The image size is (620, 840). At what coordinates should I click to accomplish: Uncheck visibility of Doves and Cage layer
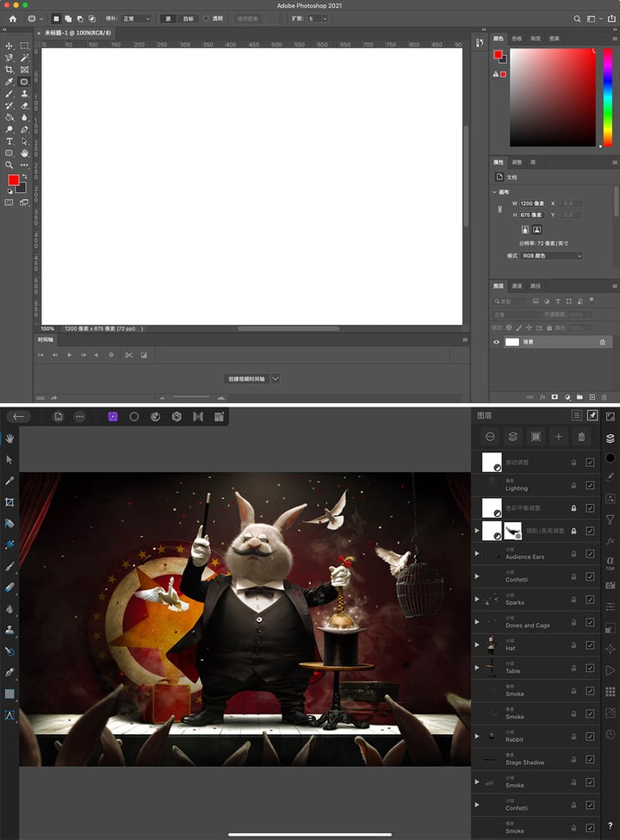point(590,623)
